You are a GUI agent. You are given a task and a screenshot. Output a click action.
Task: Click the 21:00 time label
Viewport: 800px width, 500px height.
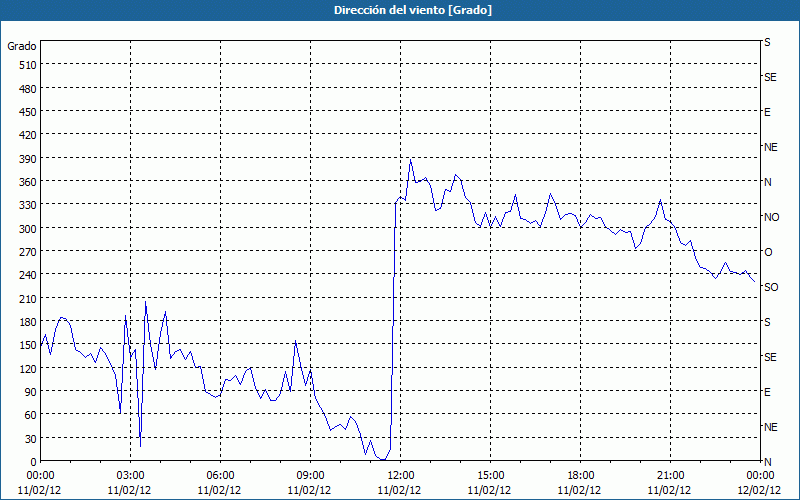pyautogui.click(x=670, y=476)
